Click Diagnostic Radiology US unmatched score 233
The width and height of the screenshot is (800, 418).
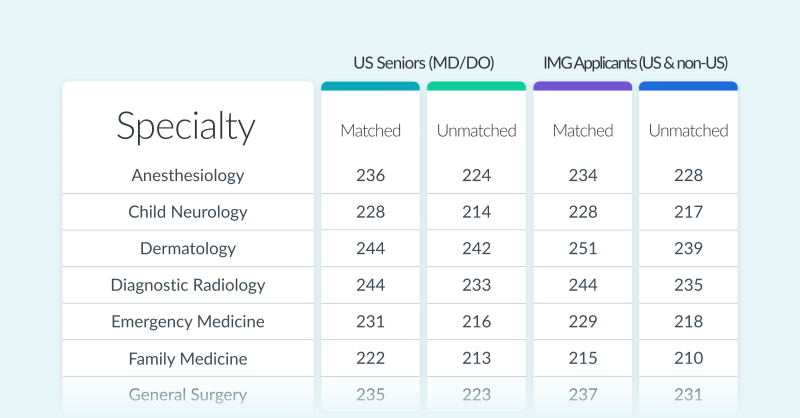coord(476,285)
